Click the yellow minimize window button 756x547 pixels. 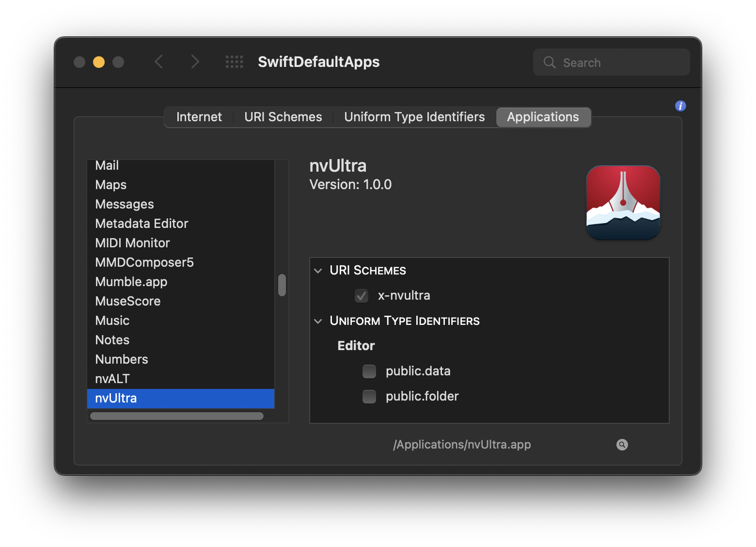(x=99, y=62)
